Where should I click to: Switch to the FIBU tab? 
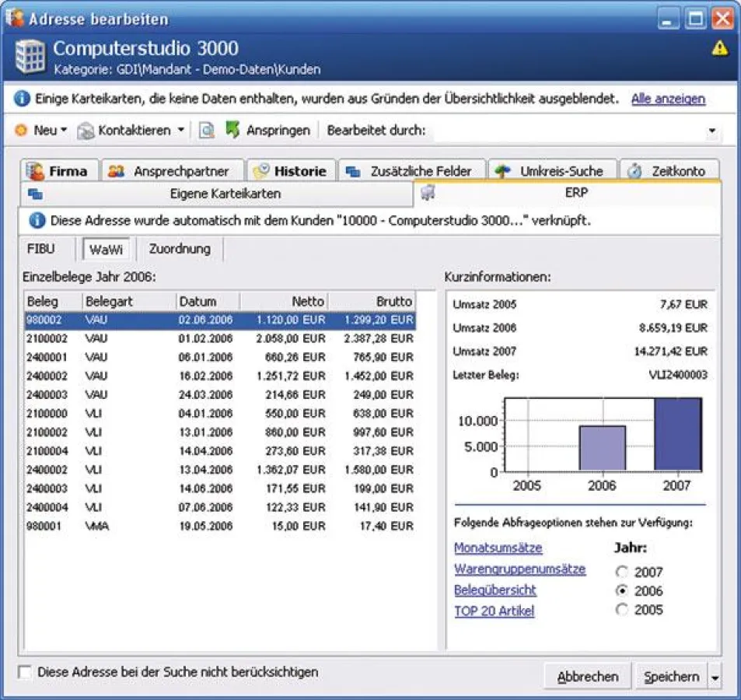pyautogui.click(x=41, y=249)
